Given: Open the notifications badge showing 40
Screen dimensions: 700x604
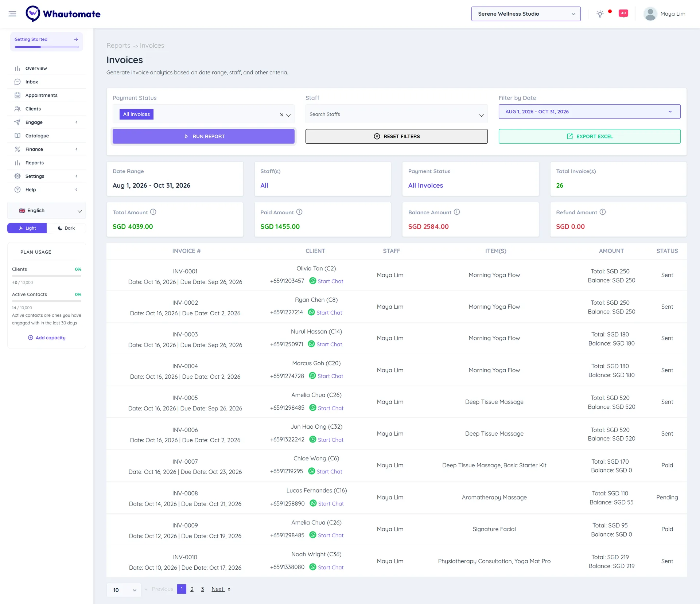Looking at the screenshot, I should coord(623,13).
